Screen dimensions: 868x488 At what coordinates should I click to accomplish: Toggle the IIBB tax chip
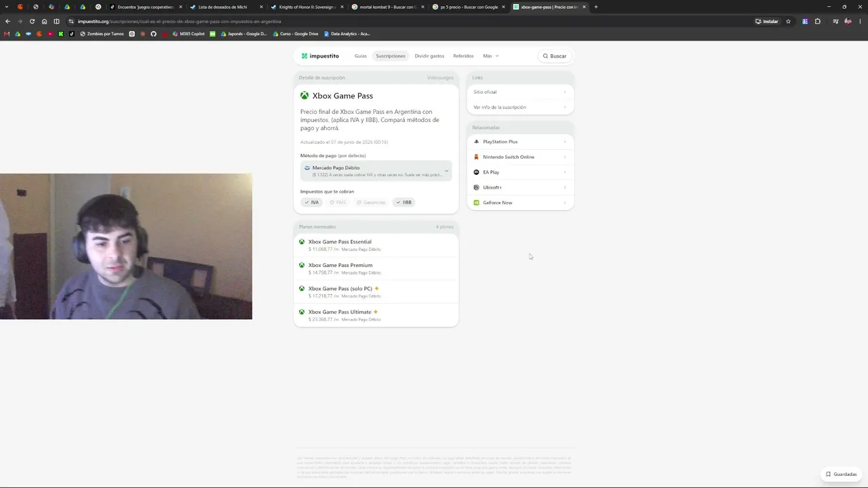click(x=404, y=203)
